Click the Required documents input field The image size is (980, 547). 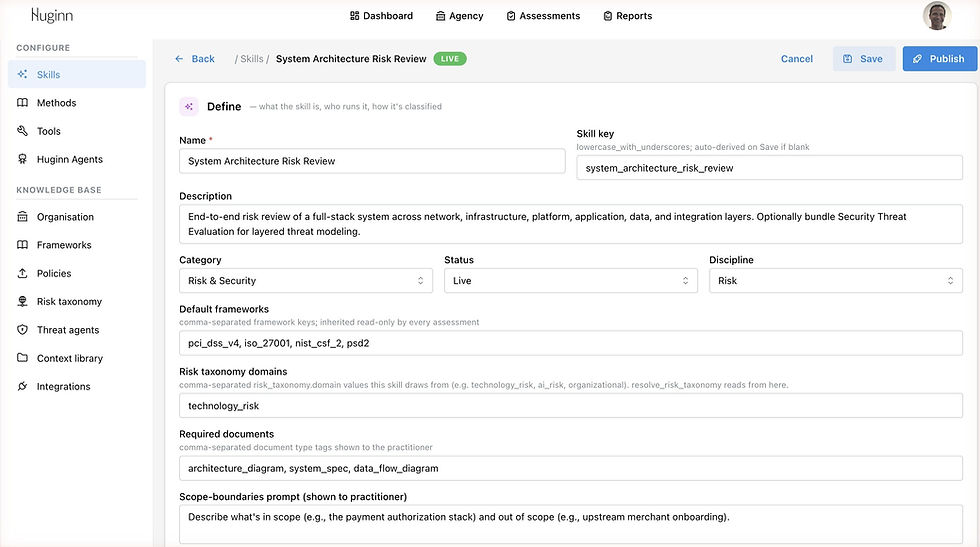571,468
